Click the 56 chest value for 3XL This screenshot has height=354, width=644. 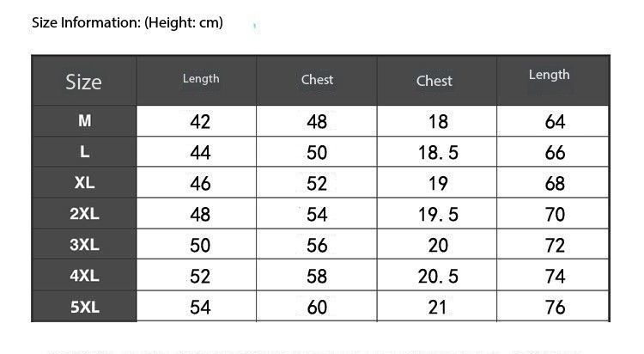[x=317, y=246]
